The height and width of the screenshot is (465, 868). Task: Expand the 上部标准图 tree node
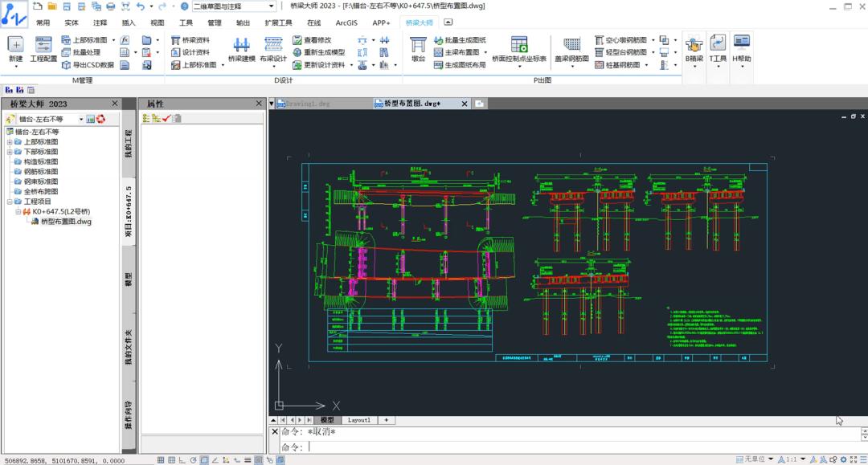[10, 142]
